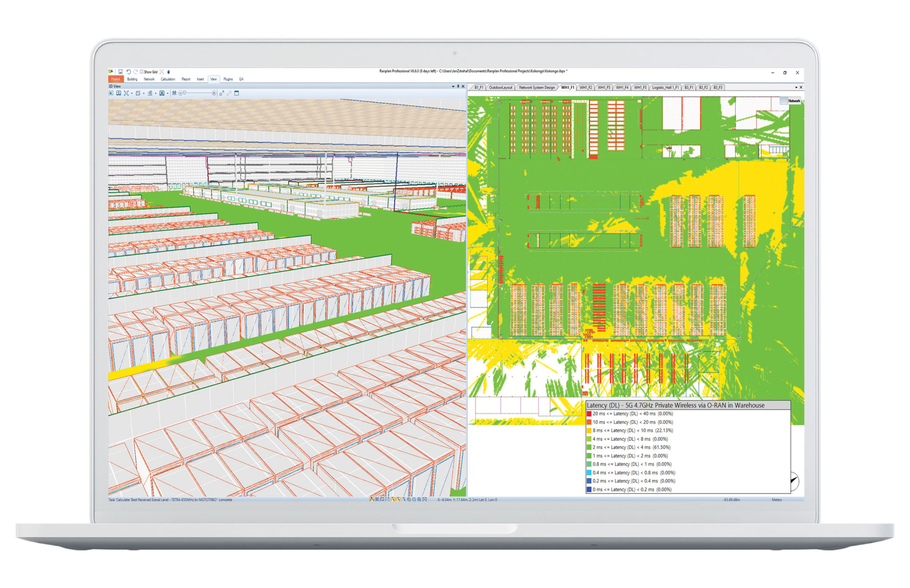The image size is (910, 588).
Task: Click the walk-through binoculars icon in 3D View
Action: click(x=174, y=93)
